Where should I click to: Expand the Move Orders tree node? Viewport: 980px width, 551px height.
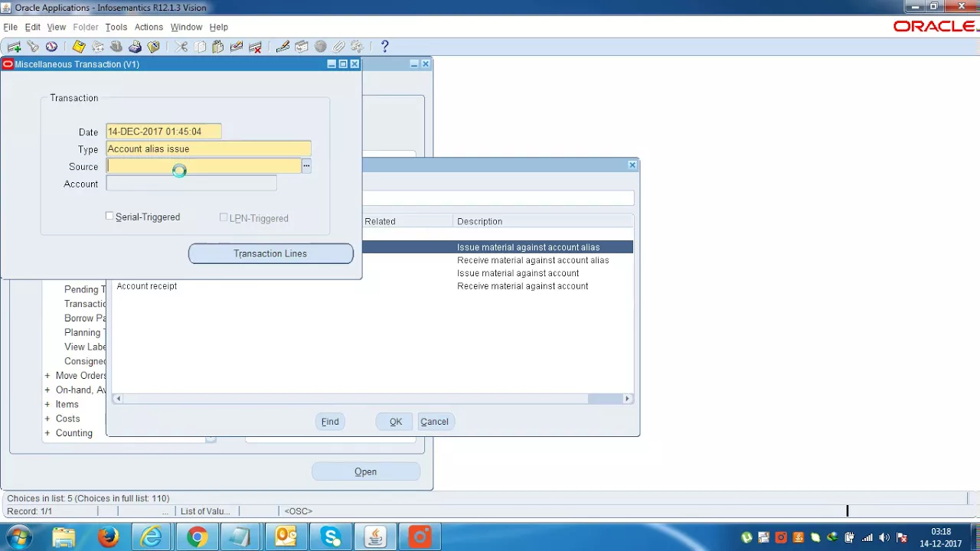(x=47, y=376)
